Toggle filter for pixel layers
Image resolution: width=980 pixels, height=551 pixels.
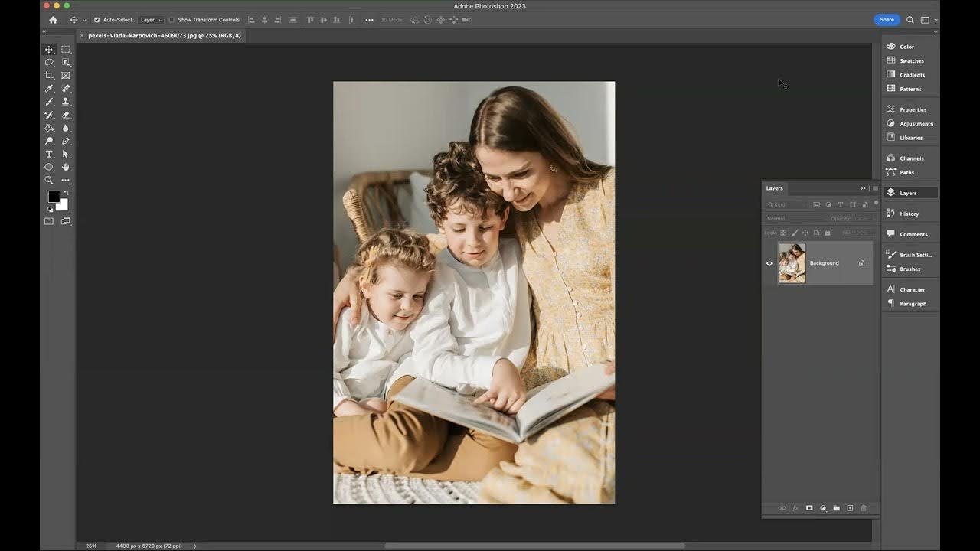coord(816,205)
